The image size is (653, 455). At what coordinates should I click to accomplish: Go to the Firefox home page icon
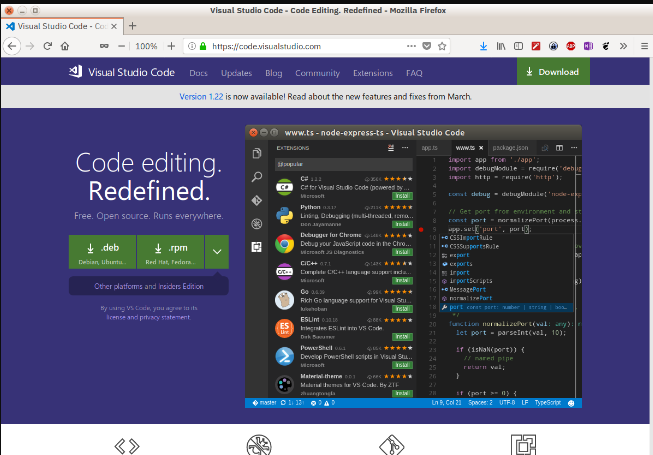point(65,46)
